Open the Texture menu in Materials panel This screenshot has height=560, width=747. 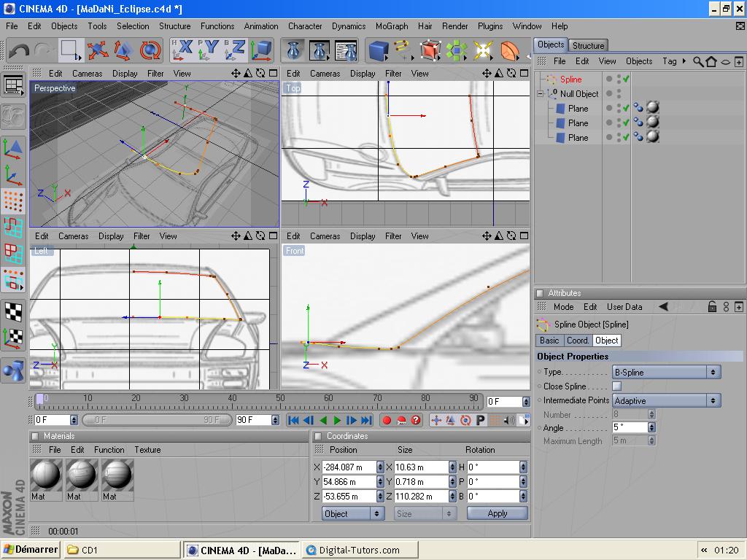[x=147, y=450]
